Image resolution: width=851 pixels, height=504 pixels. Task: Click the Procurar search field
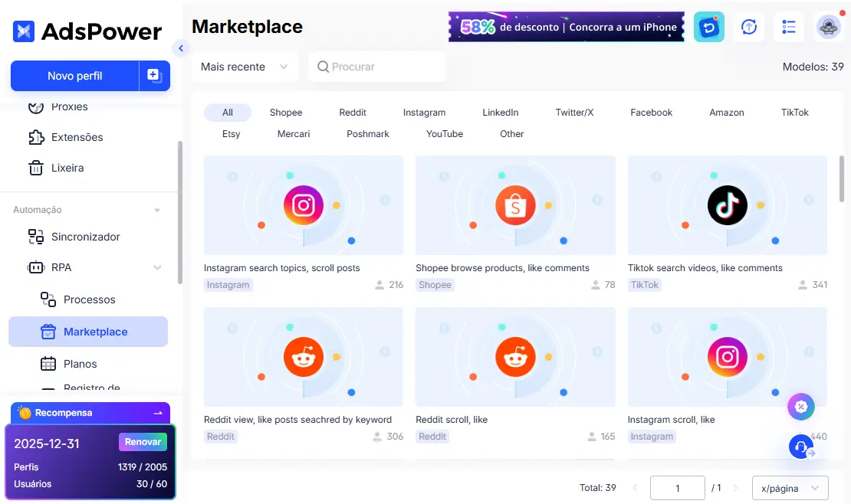click(x=377, y=67)
